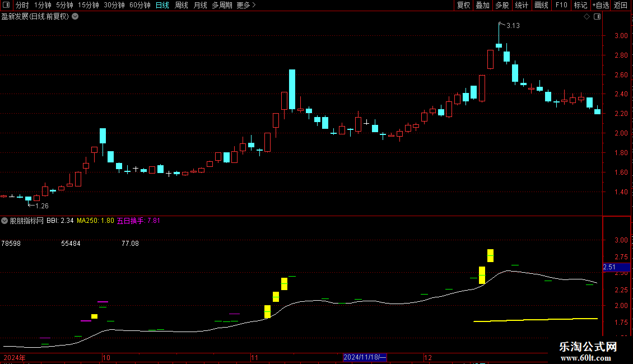The height and width of the screenshot is (364, 633).
Task: Select the 1分钟 period
Action: pos(43,5)
